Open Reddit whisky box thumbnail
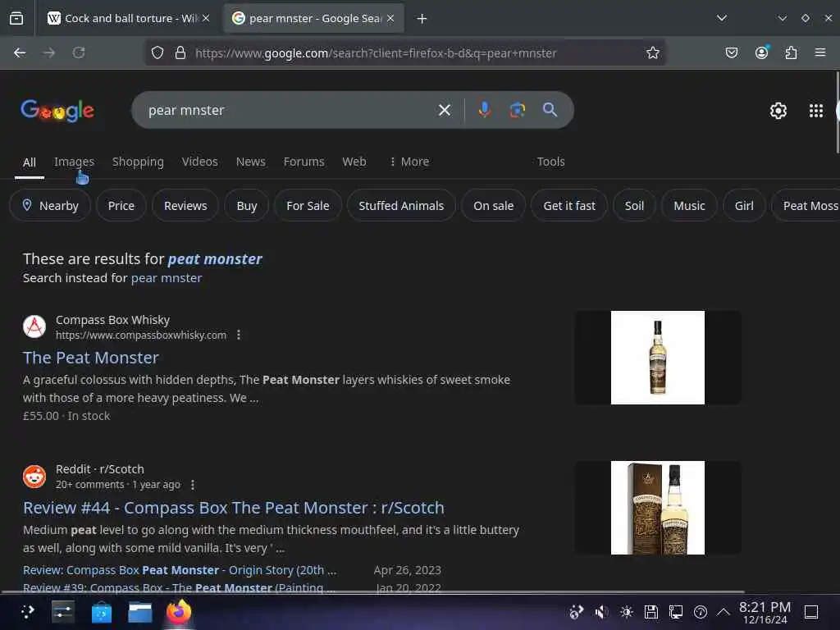 [x=658, y=508]
